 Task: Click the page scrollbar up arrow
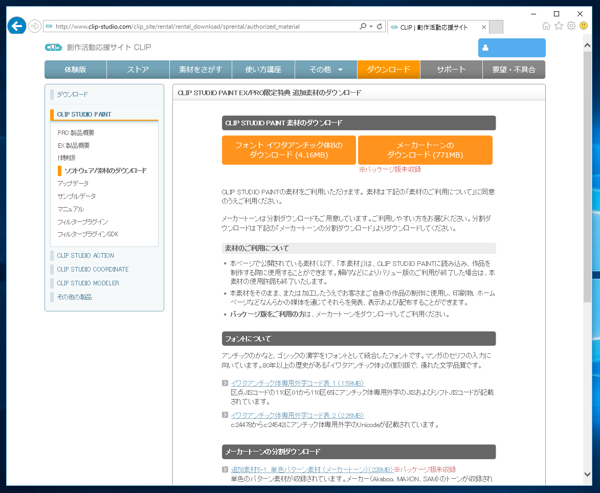(587, 45)
